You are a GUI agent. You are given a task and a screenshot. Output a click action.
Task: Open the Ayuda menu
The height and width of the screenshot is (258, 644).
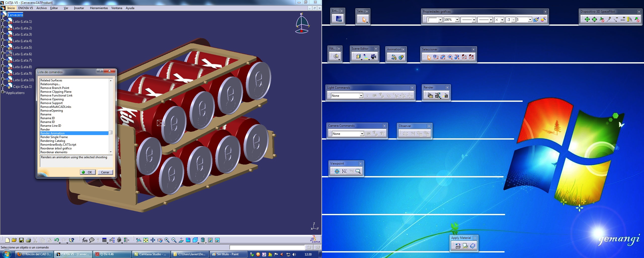(130, 8)
